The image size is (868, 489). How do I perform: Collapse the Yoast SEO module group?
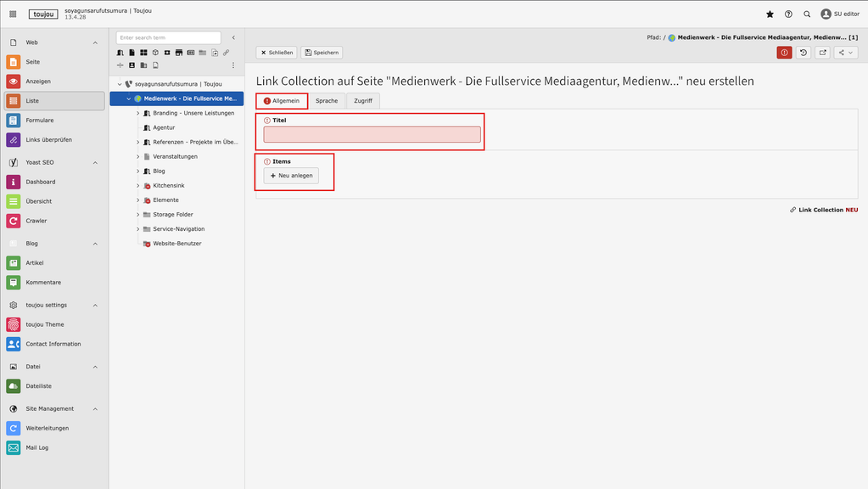tap(95, 162)
